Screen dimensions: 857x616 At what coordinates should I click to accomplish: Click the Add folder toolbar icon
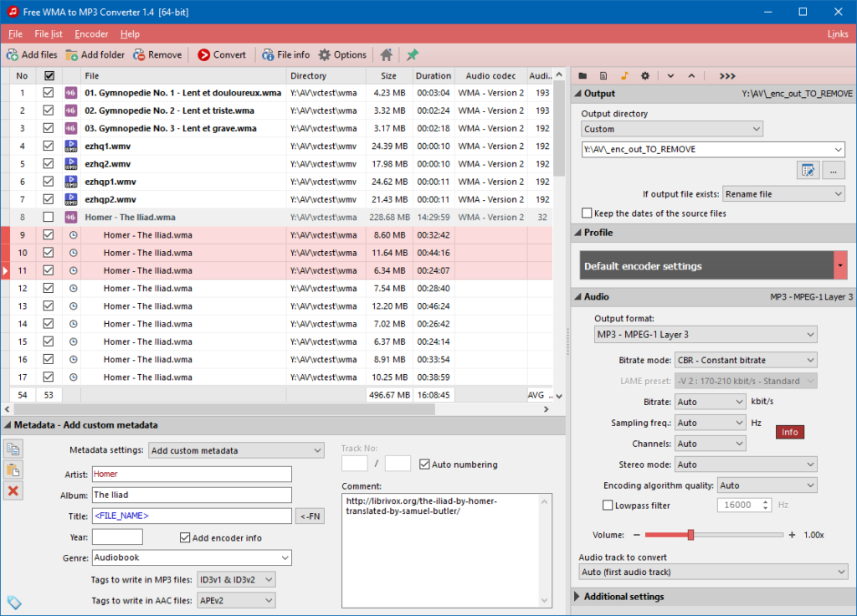(72, 54)
